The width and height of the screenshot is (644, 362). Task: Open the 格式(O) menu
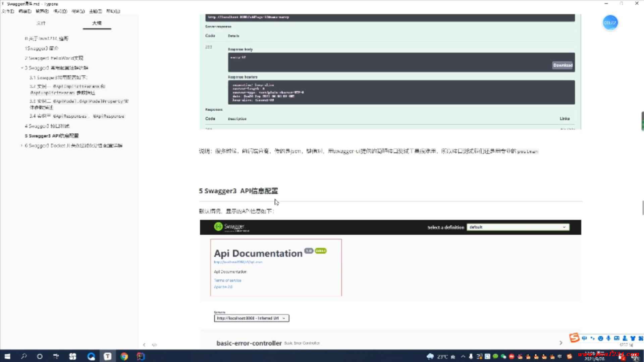pos(60,11)
